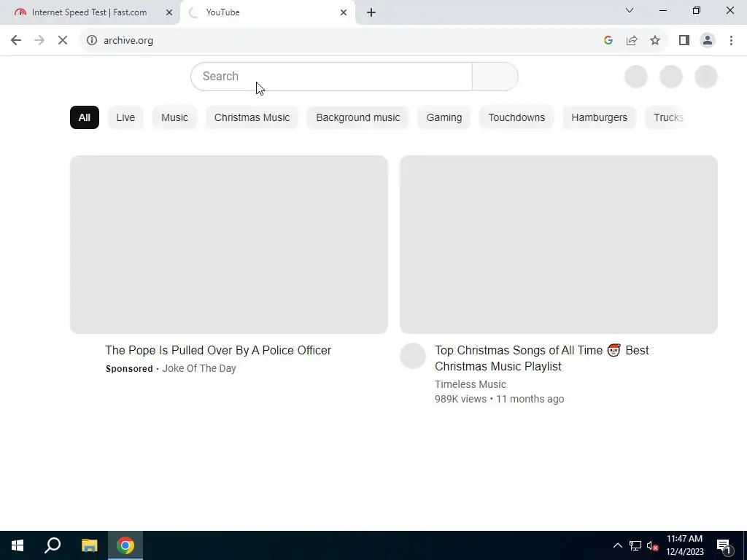Open 'The Pope Is Pulled Over' title

click(218, 351)
